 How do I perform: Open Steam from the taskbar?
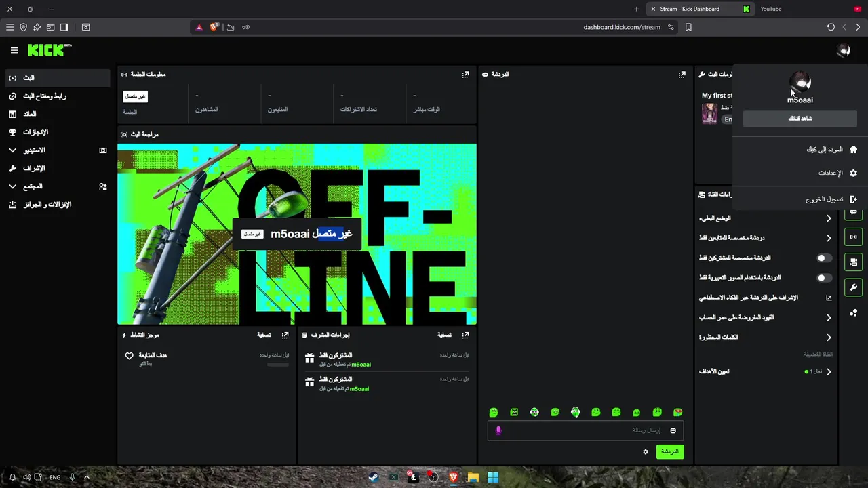click(x=374, y=477)
